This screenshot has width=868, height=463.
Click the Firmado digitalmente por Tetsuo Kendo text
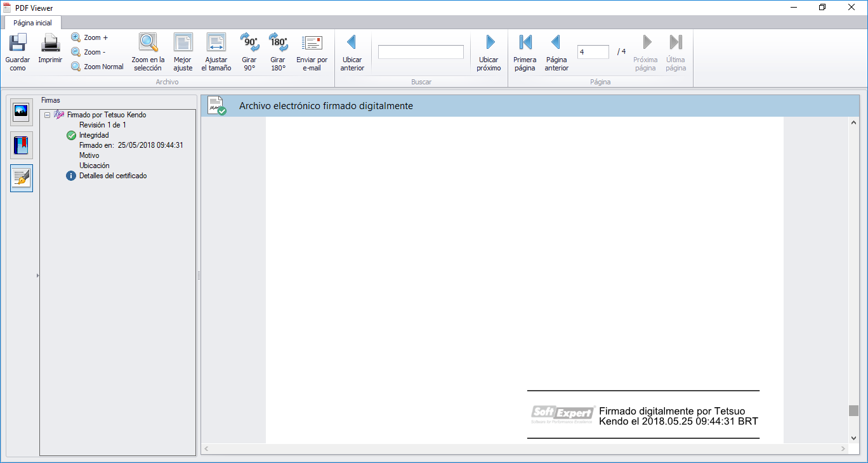tap(678, 416)
